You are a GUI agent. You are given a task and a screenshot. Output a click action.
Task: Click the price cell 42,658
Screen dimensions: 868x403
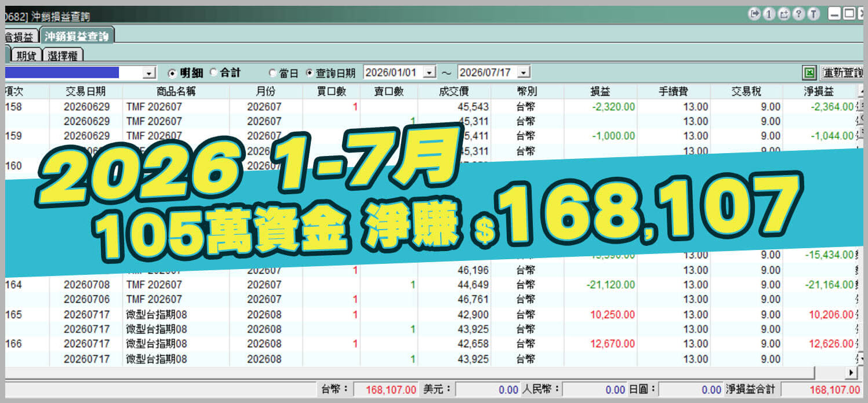[473, 344]
